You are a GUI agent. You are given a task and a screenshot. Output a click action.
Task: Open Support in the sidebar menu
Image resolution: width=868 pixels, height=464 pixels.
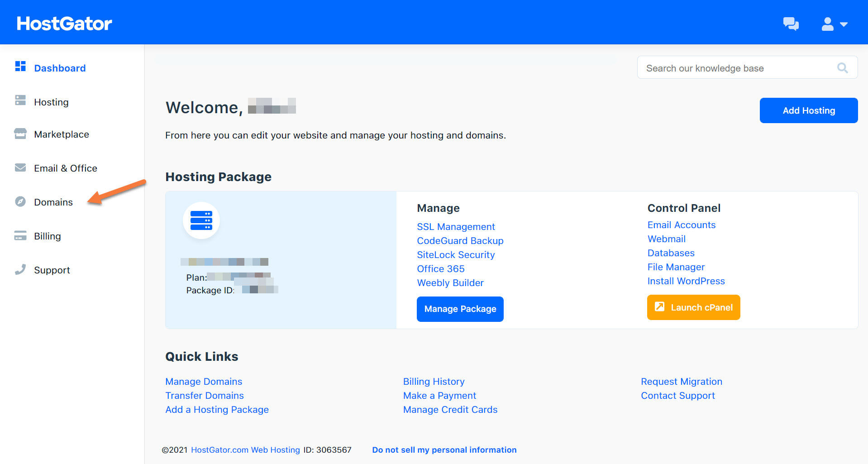tap(52, 270)
